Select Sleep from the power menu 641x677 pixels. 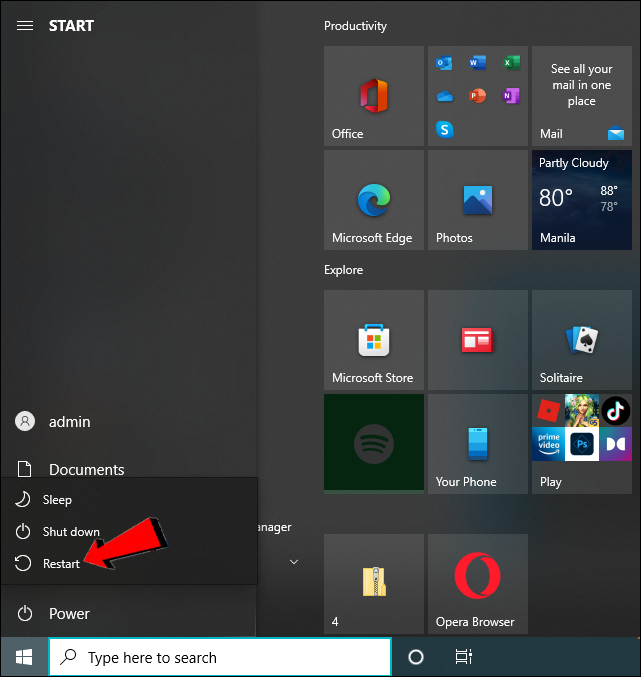click(x=129, y=500)
